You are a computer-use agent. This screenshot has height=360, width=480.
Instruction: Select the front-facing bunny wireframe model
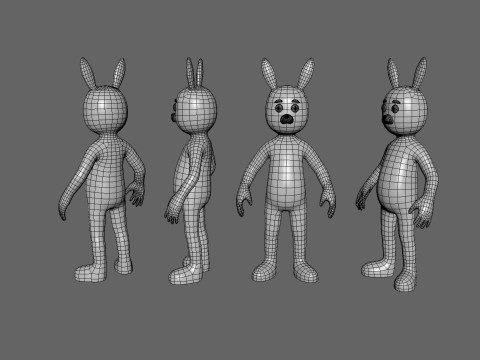286,170
